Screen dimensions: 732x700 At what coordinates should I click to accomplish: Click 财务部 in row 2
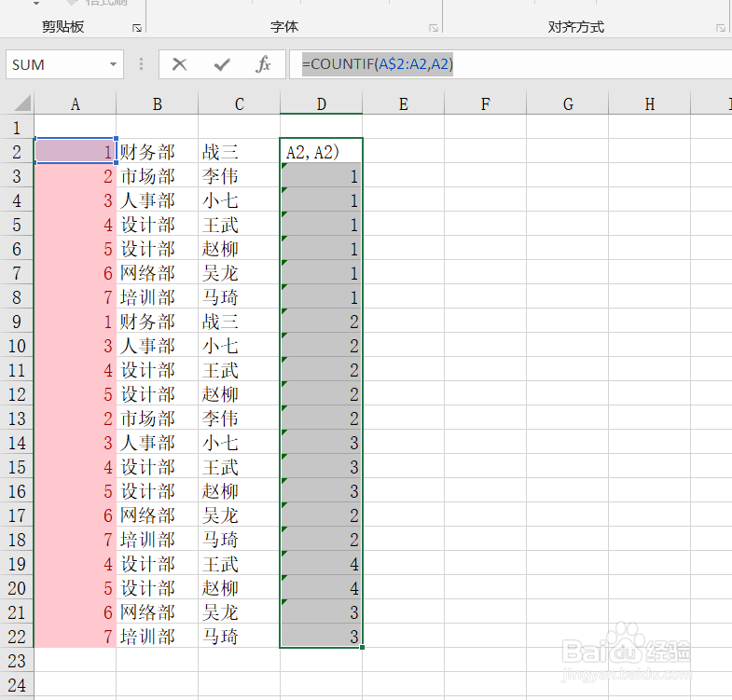(x=147, y=152)
